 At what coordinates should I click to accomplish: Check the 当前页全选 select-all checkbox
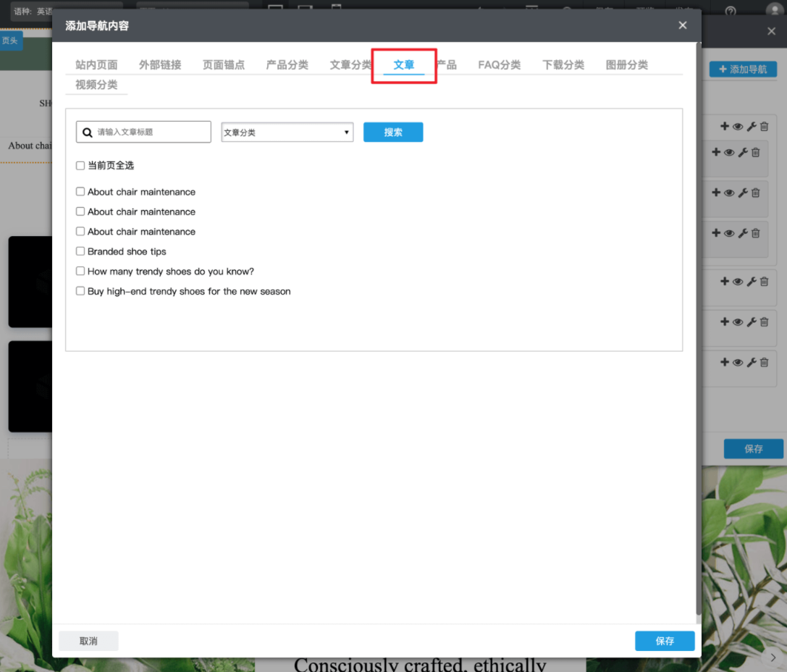(x=80, y=166)
